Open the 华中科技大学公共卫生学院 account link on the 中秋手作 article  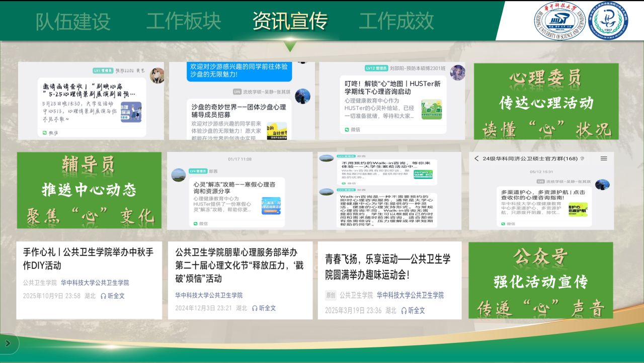(x=96, y=283)
